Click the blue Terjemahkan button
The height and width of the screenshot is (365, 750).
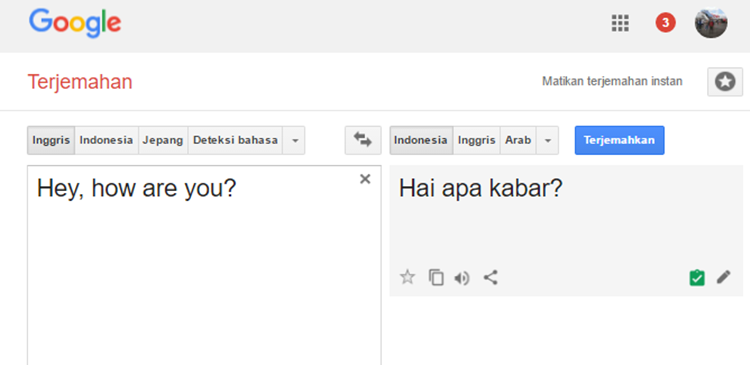[x=619, y=140]
